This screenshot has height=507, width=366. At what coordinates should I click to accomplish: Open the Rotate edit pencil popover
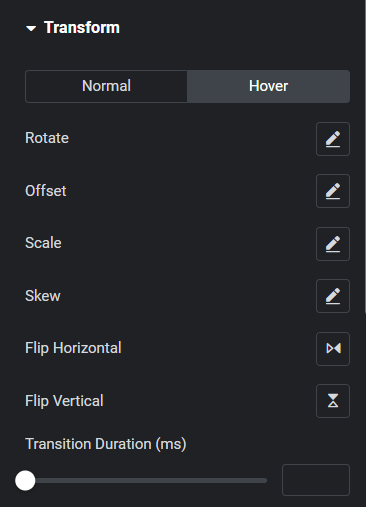click(x=333, y=139)
